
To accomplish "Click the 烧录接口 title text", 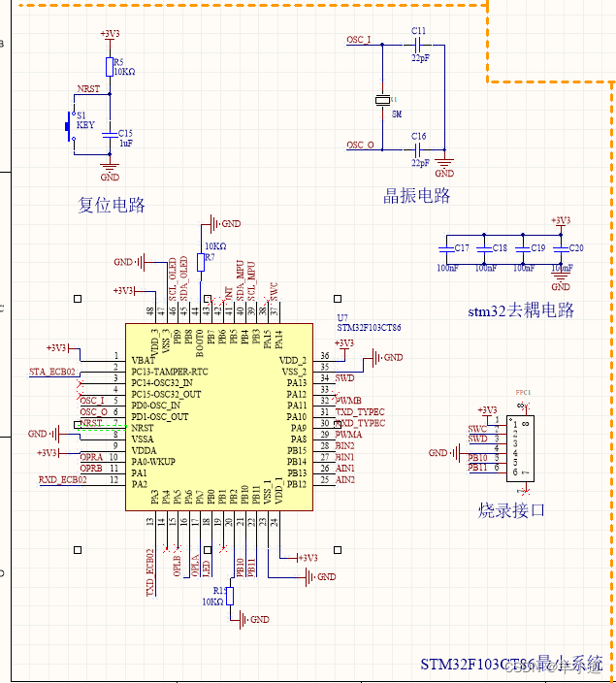I will click(x=511, y=510).
